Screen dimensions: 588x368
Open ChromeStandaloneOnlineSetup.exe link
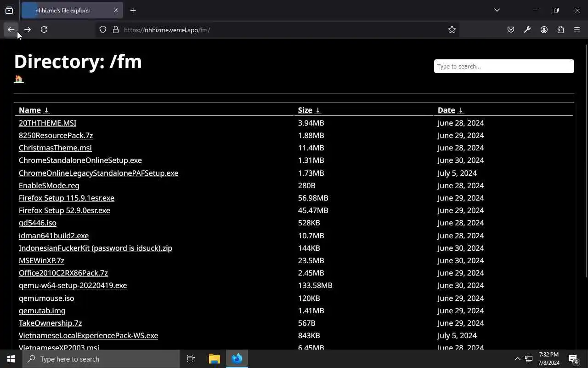pos(80,160)
